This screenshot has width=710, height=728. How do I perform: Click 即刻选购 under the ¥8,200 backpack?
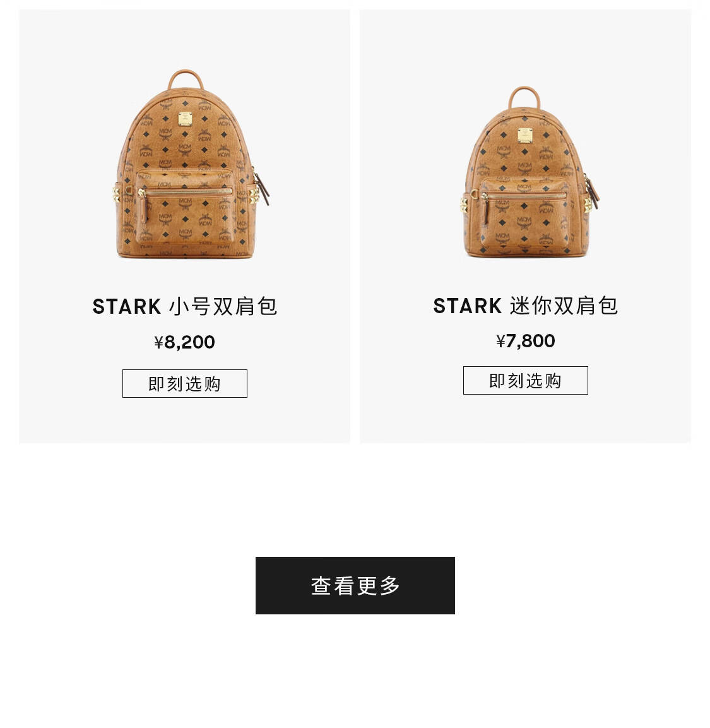pos(185,383)
